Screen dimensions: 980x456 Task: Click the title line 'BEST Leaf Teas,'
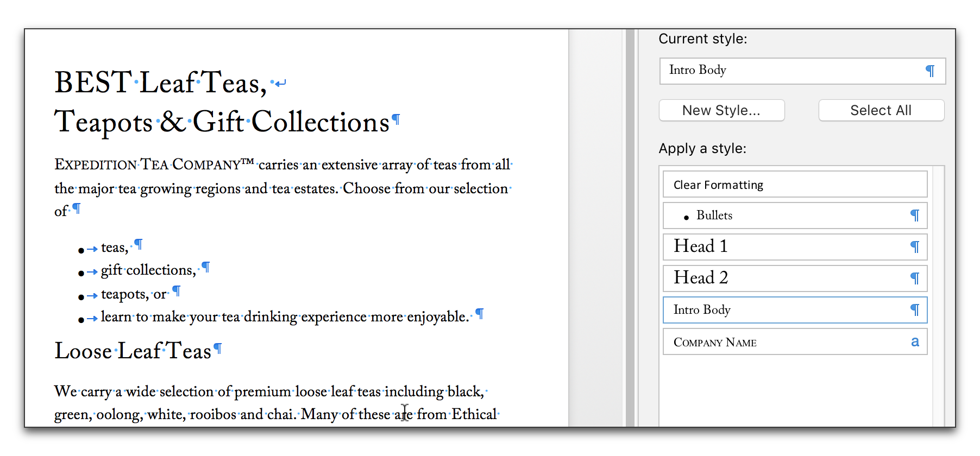161,83
